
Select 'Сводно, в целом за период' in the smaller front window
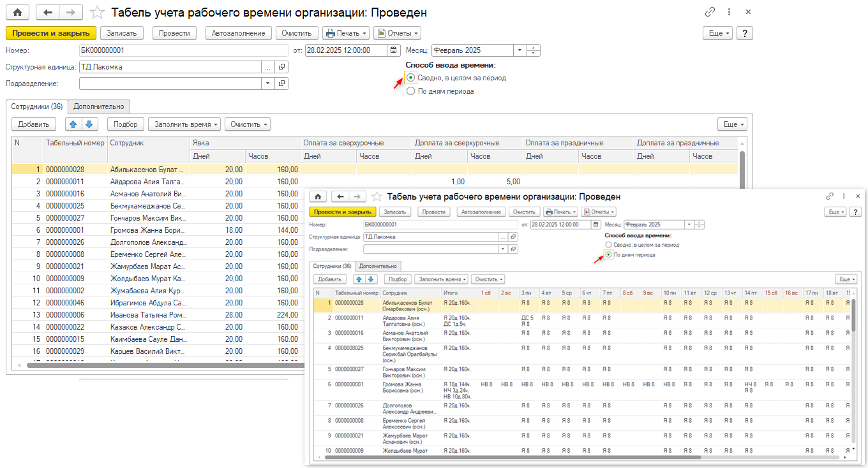coord(608,245)
